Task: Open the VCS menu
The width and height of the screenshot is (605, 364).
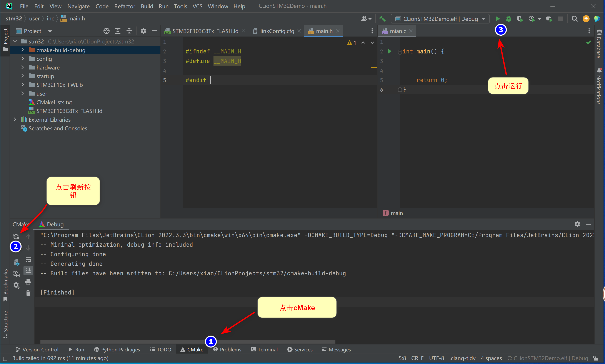Action: 197,6
